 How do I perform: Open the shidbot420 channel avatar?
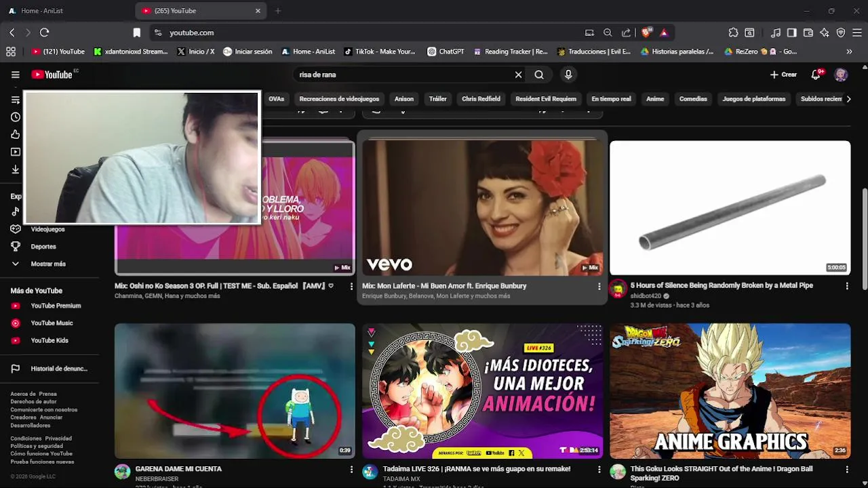coord(617,289)
